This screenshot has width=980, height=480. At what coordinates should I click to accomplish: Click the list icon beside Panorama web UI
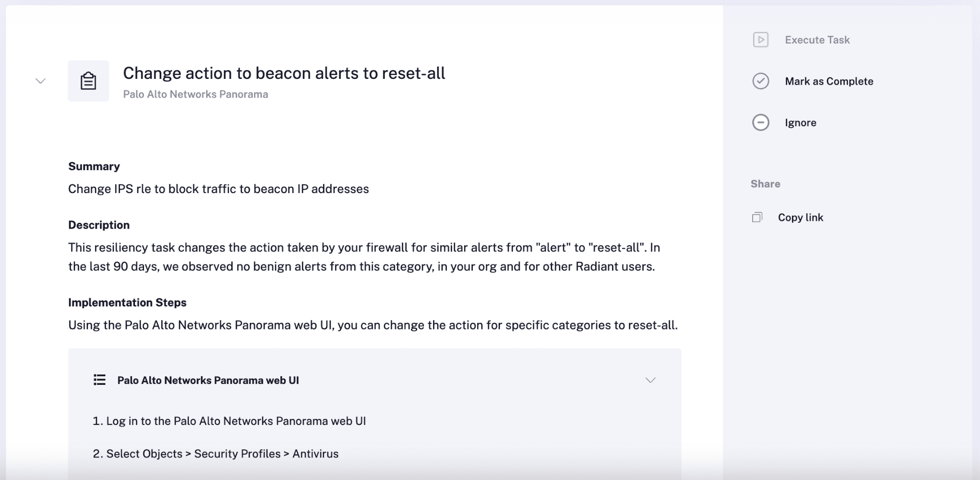pos(100,380)
